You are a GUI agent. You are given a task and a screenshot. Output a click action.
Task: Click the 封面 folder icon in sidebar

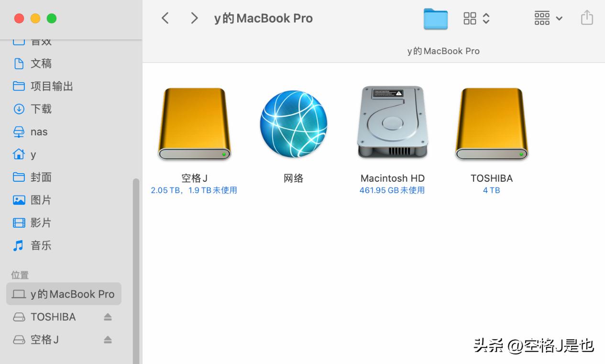click(x=19, y=177)
